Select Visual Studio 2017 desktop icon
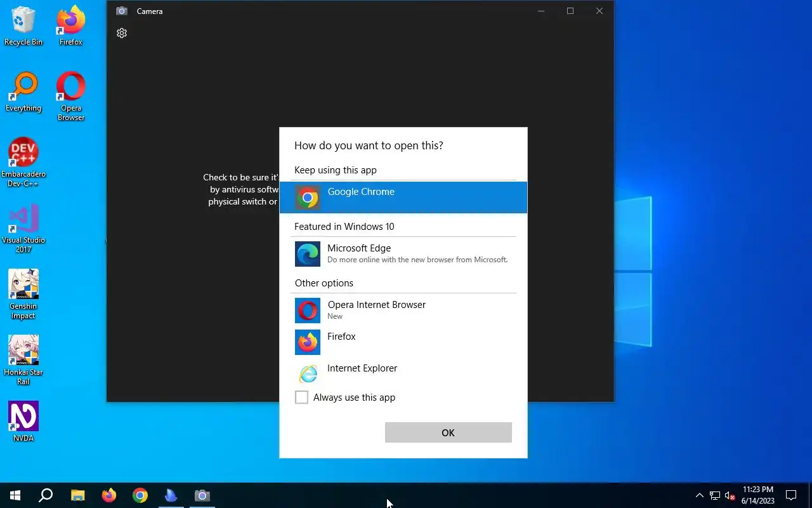Viewport: 812px width, 508px height. click(23, 229)
